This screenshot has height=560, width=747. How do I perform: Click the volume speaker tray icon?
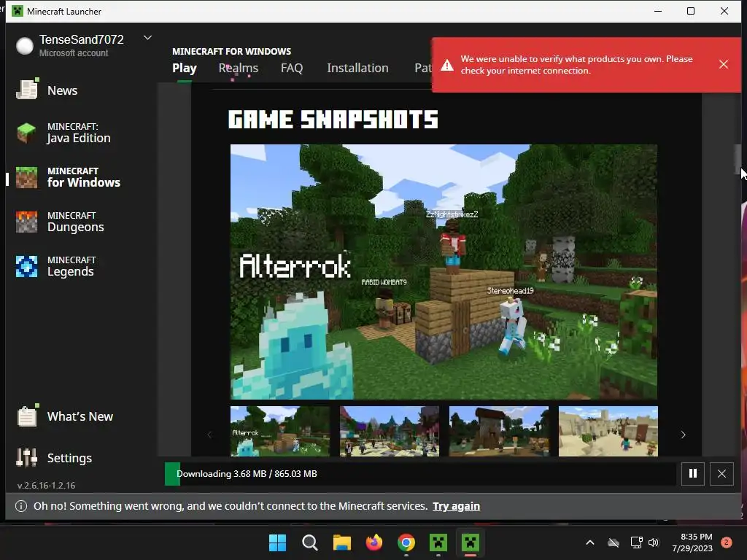(653, 542)
